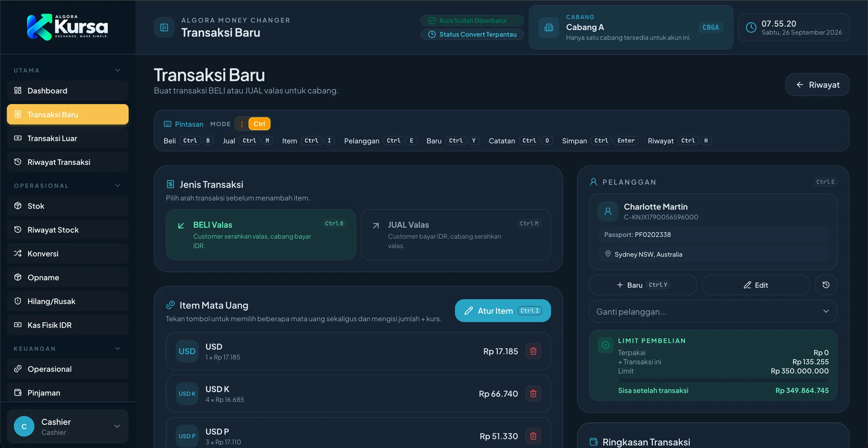Open Cabang A branch selector

631,27
